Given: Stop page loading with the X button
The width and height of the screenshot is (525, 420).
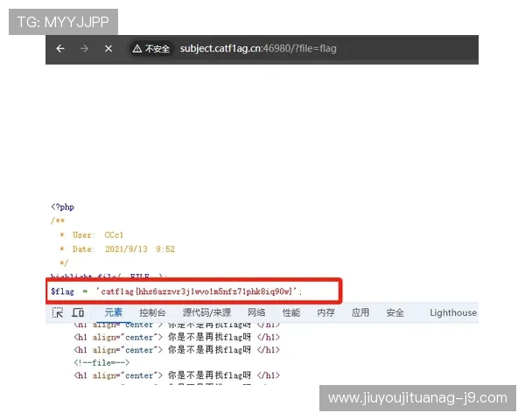Looking at the screenshot, I should (x=108, y=49).
